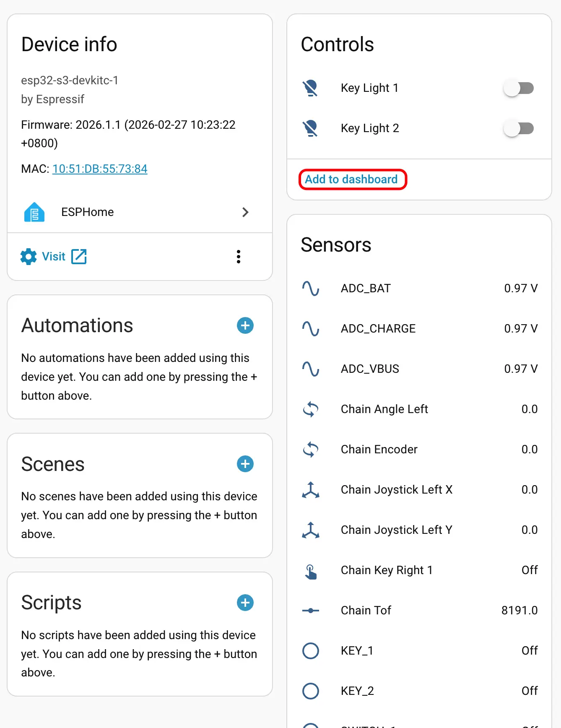Viewport: 561px width, 728px height.
Task: Click the ESPHome integration logo icon
Action: click(34, 212)
